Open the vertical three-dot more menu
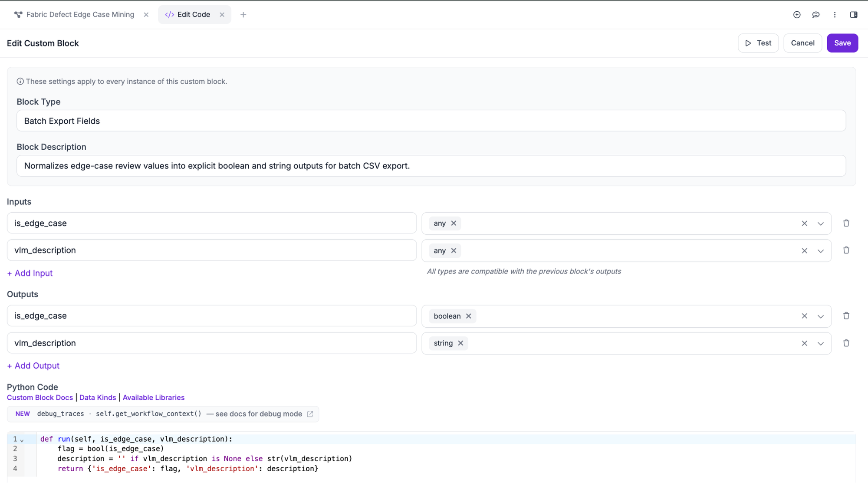The height and width of the screenshot is (483, 868). coord(835,15)
